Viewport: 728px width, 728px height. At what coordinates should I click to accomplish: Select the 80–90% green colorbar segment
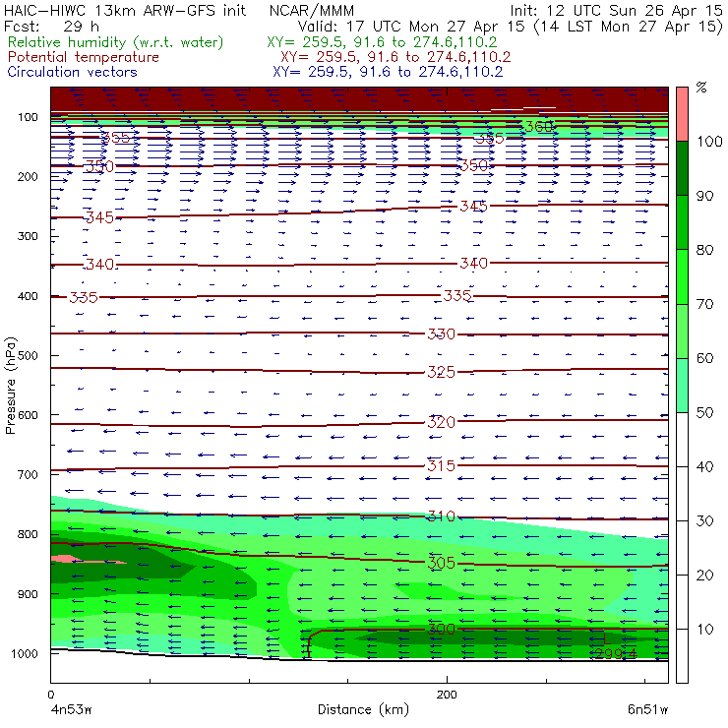(682, 222)
